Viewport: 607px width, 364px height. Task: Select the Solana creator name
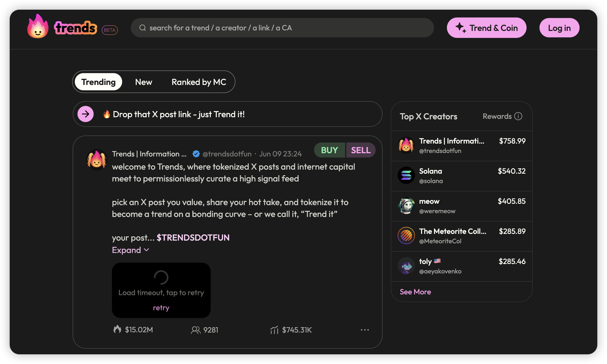[x=430, y=171]
